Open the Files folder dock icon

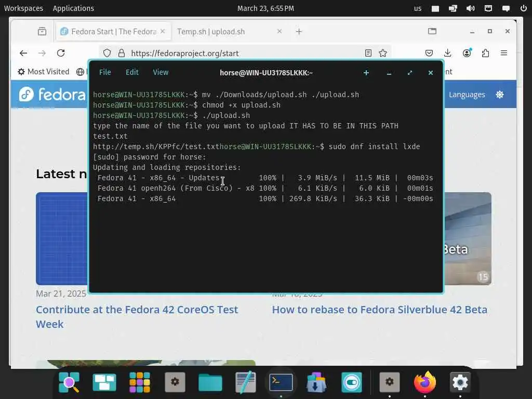210,383
